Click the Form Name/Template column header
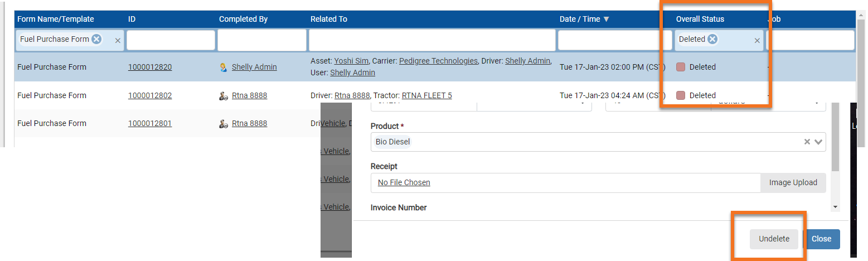This screenshot has width=868, height=261. [56, 19]
